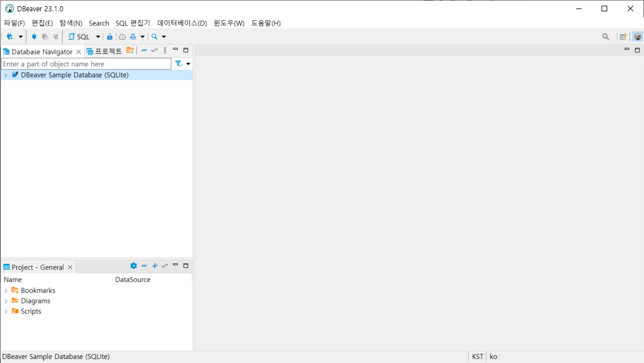Open the navigator filter dropdown arrow
Image resolution: width=644 pixels, height=363 pixels.
point(188,64)
